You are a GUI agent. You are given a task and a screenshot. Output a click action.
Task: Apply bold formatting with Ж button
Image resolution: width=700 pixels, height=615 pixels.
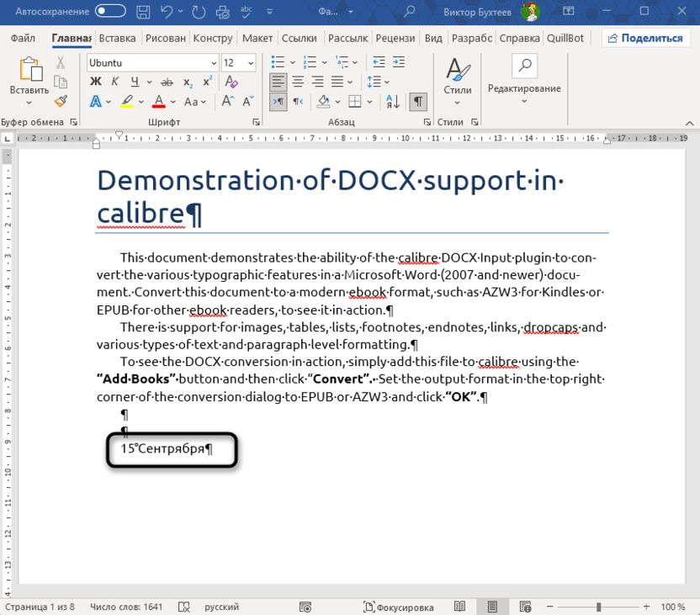pos(95,82)
